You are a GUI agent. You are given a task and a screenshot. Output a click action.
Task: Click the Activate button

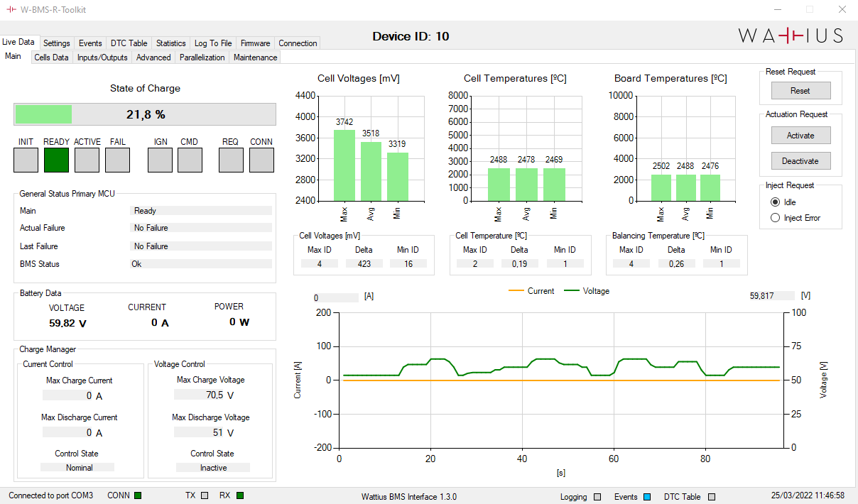800,136
